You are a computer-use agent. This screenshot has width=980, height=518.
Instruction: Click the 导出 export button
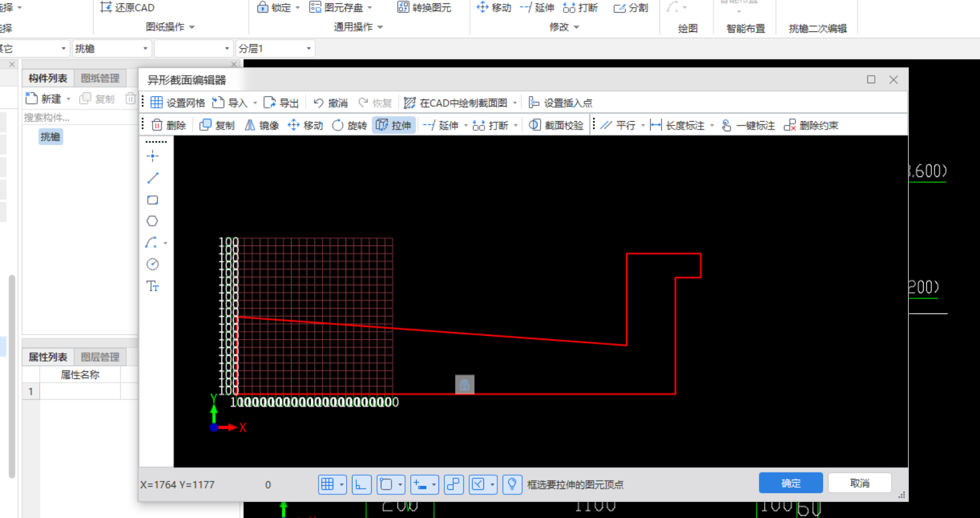(282, 103)
